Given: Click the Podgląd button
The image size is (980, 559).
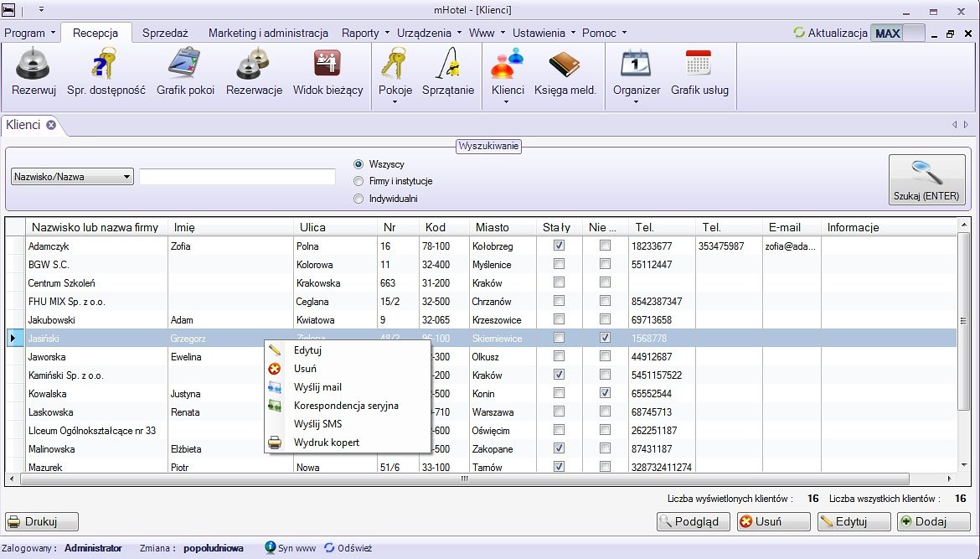Looking at the screenshot, I should point(694,521).
